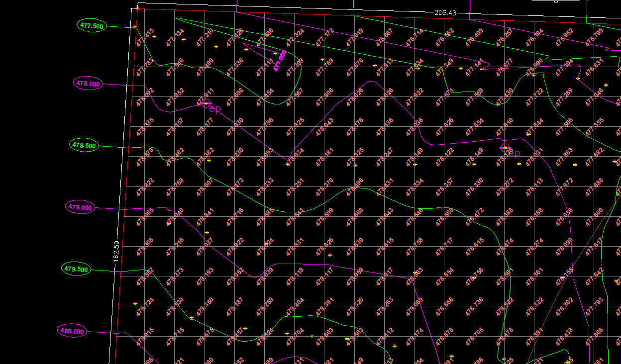Click the 205.43 boundary dimension text

pyautogui.click(x=445, y=12)
